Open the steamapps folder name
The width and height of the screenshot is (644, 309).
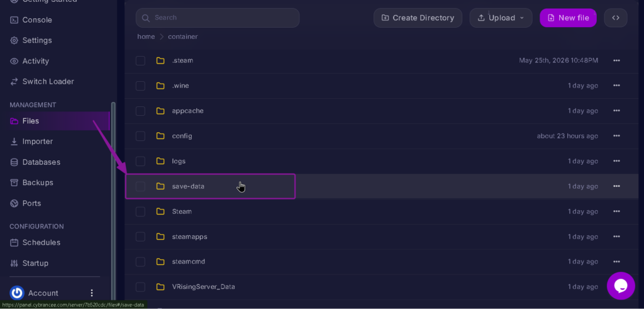click(x=190, y=237)
